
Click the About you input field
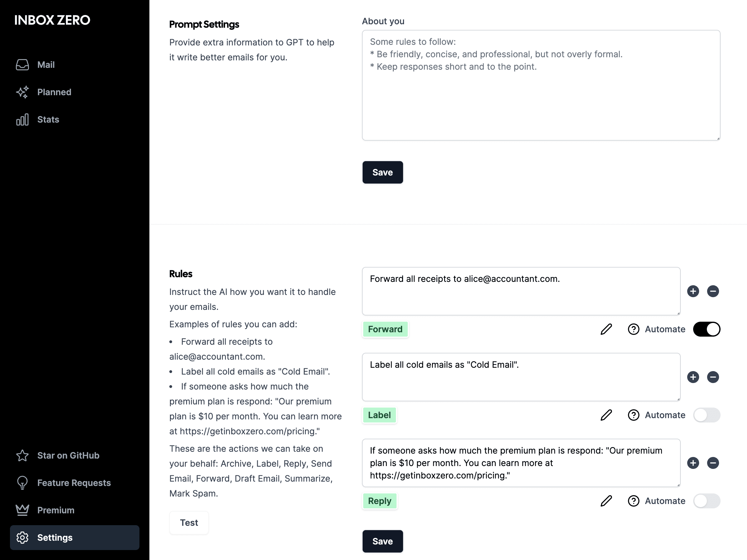tap(541, 85)
